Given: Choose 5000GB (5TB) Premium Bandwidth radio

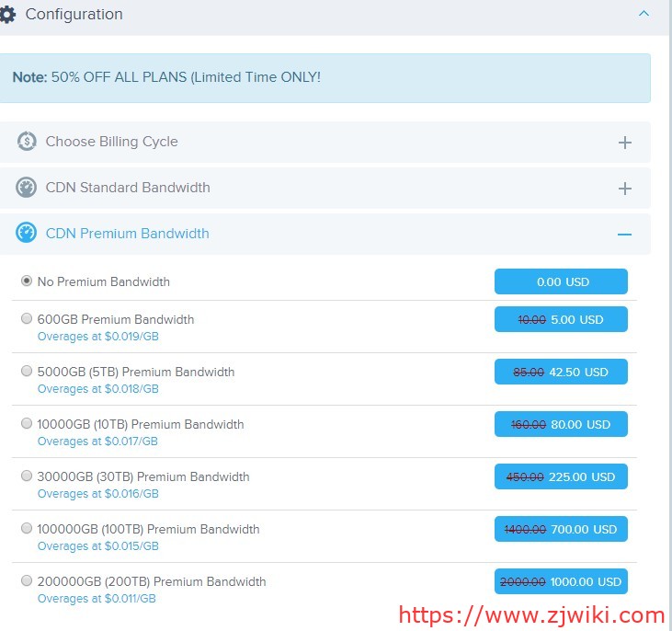Looking at the screenshot, I should (x=27, y=372).
